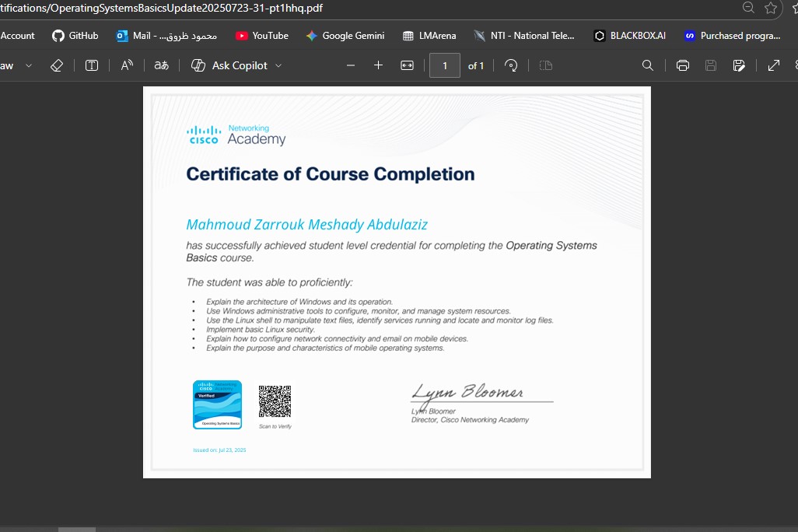Open the search in document tool
798x532 pixels.
(648, 65)
